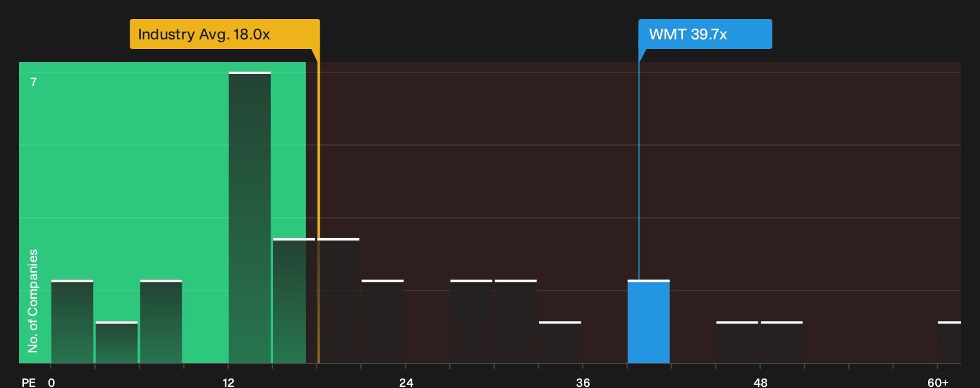This screenshot has width=980, height=388.
Task: Click the PE axis label
Action: pyautogui.click(x=29, y=382)
